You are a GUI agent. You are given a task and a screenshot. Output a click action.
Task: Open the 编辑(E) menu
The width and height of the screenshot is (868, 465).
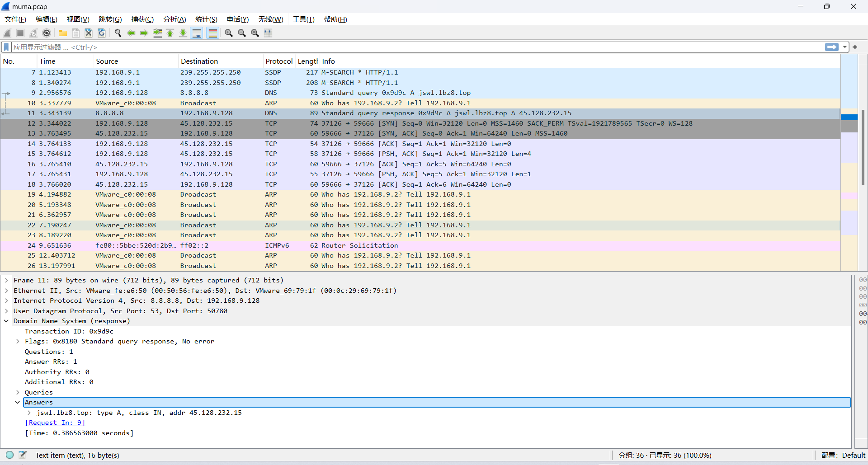(47, 19)
